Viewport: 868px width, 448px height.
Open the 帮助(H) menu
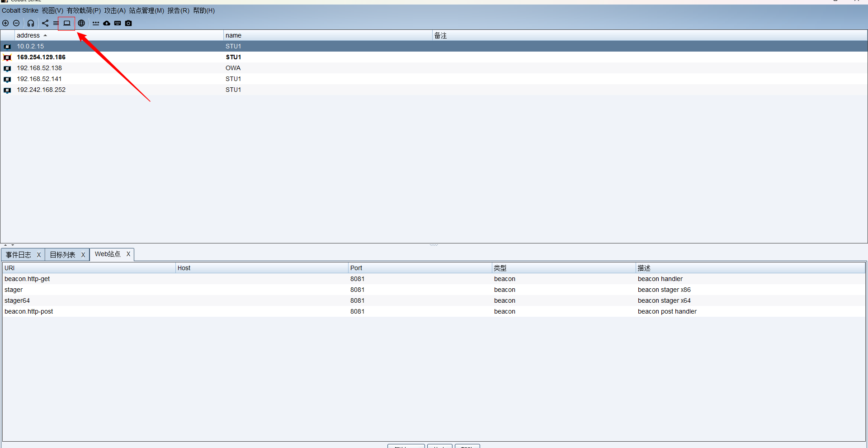pyautogui.click(x=204, y=10)
